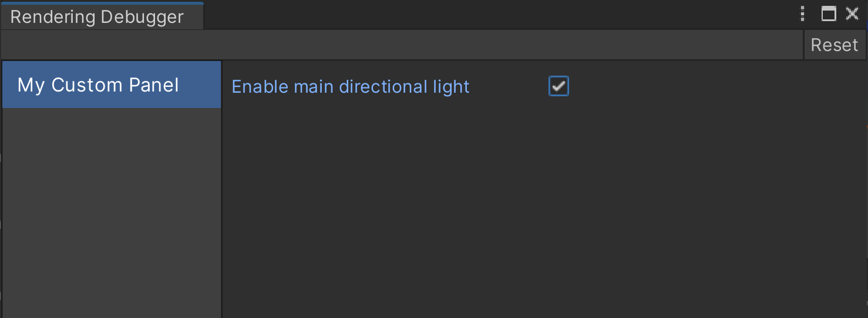Screen dimensions: 868x318
Task: Open the three-dot window options menu
Action: (803, 15)
